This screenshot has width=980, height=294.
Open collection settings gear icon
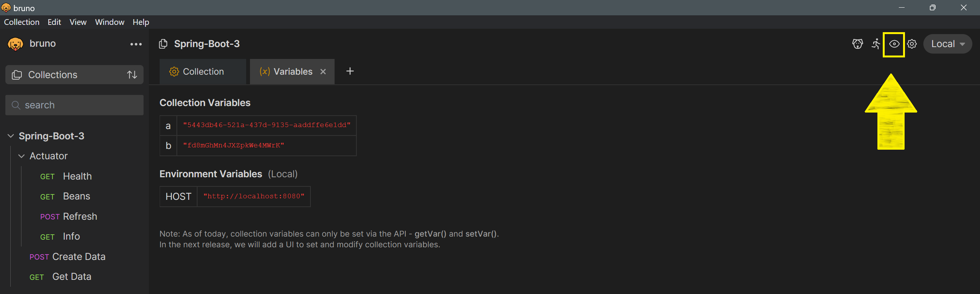[912, 44]
